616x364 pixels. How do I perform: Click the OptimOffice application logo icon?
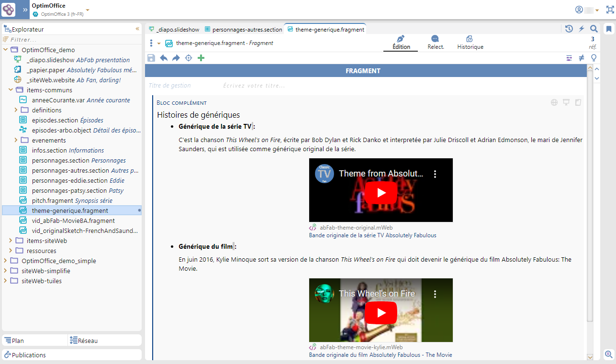9,10
